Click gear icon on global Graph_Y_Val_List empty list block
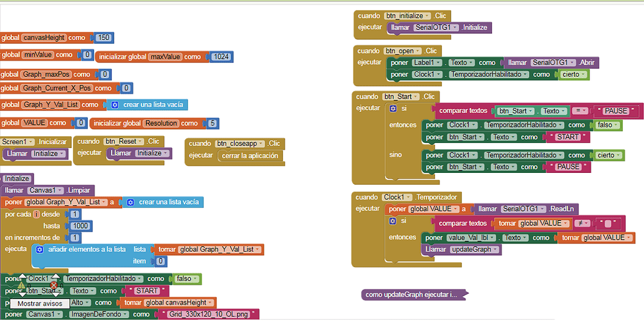 coord(115,105)
